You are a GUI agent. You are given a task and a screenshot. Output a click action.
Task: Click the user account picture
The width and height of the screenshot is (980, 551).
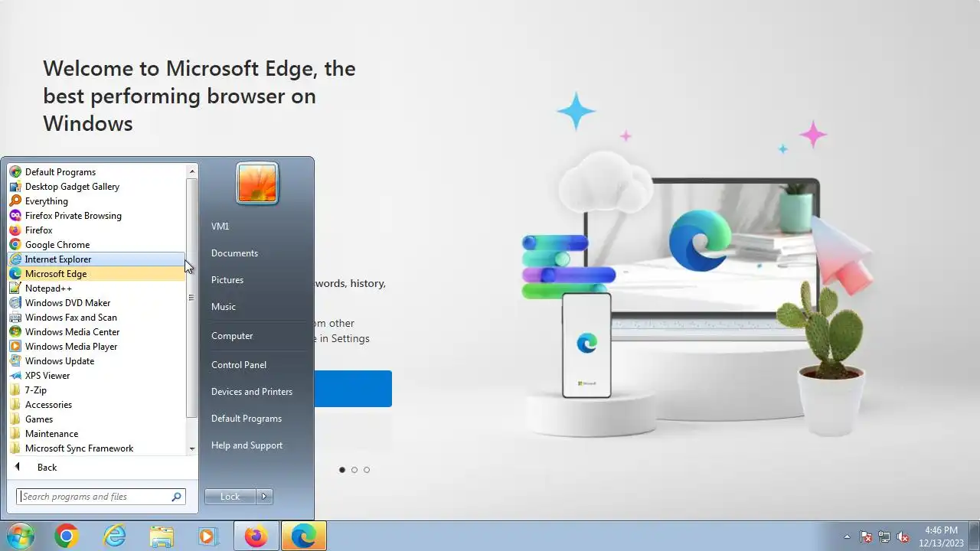257,184
